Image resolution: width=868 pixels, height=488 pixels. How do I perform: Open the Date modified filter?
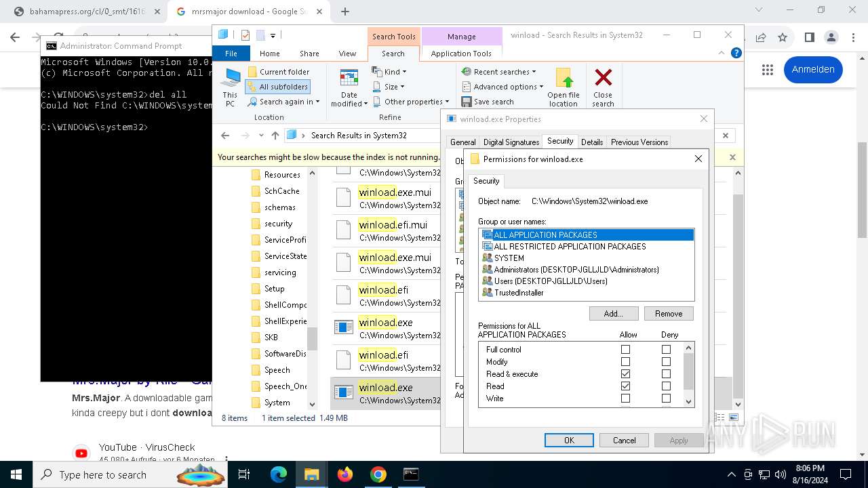click(x=349, y=87)
